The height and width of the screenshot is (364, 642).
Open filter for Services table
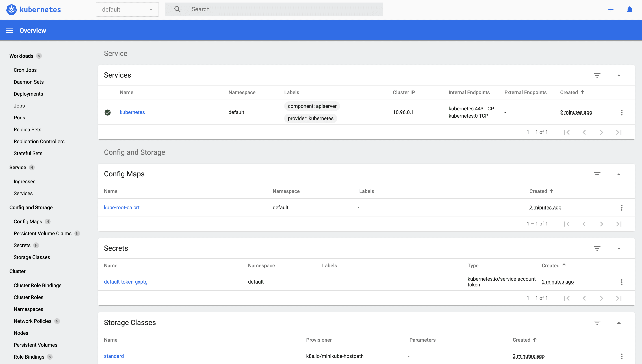pyautogui.click(x=597, y=75)
